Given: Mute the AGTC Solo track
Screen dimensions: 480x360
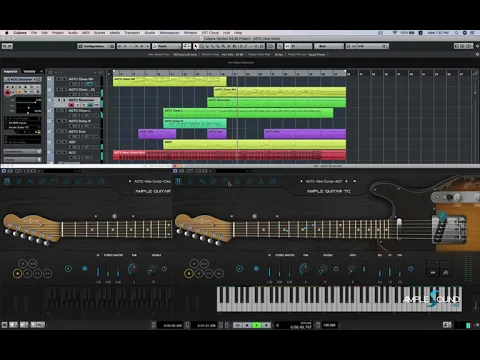Looking at the screenshot, I should click(x=59, y=132).
